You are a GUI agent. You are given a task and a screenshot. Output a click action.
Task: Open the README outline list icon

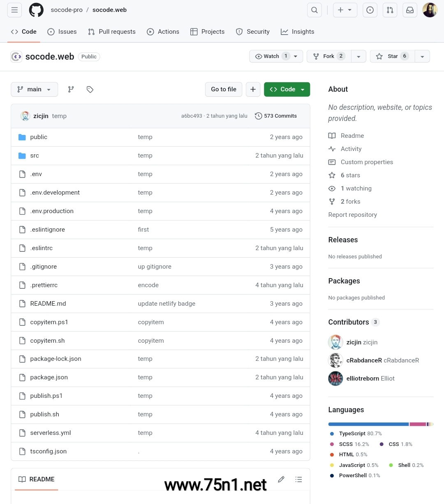(299, 479)
